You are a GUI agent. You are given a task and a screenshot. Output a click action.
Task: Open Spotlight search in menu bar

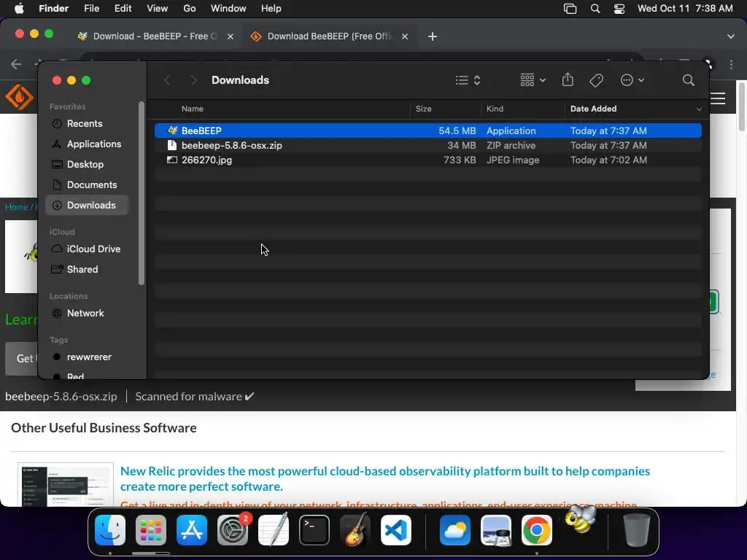(595, 9)
